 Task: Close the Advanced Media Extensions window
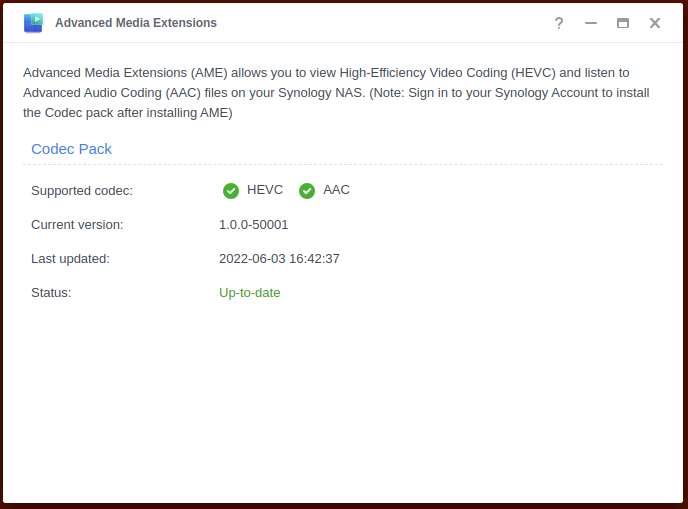click(x=655, y=23)
